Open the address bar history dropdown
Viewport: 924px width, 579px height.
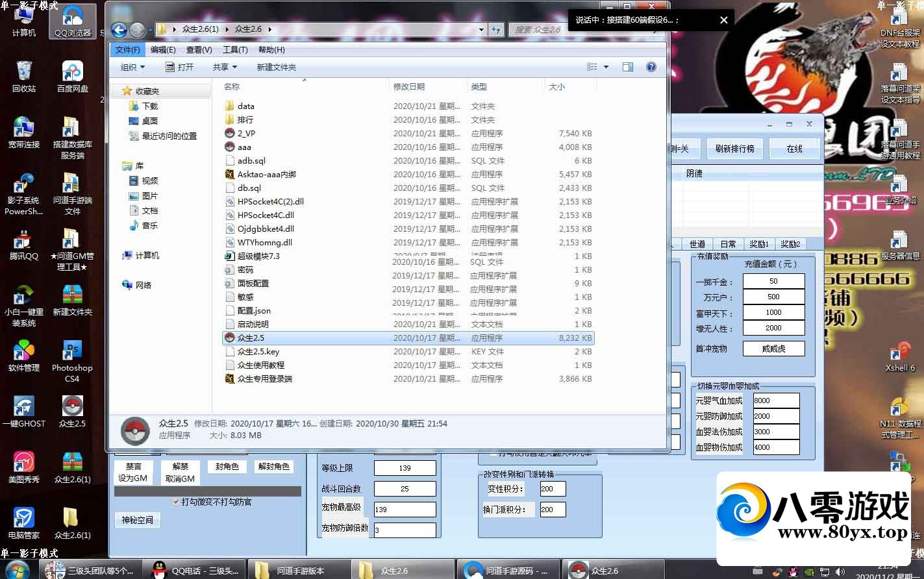pos(481,29)
